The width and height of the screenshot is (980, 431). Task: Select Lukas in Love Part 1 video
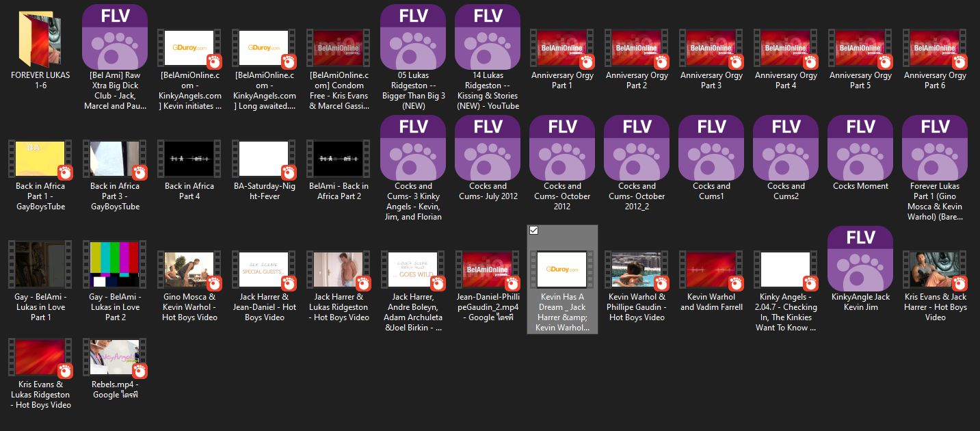coord(40,265)
